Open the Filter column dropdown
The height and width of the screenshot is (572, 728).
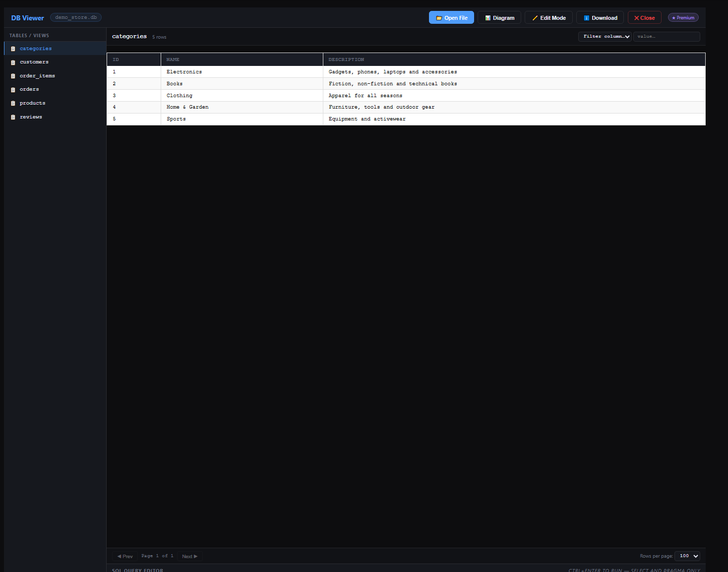(x=605, y=36)
